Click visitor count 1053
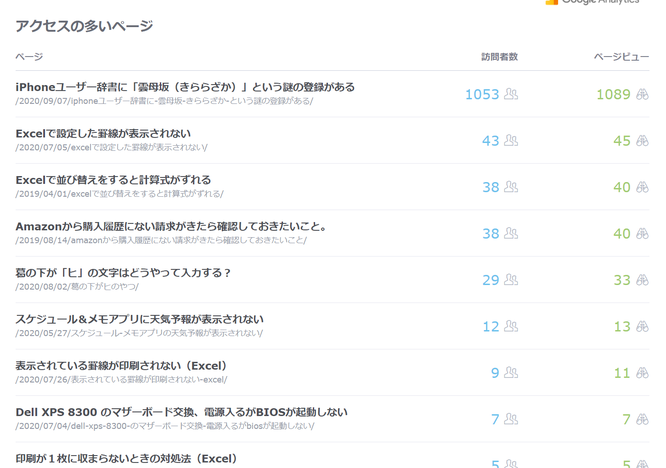 (x=482, y=94)
